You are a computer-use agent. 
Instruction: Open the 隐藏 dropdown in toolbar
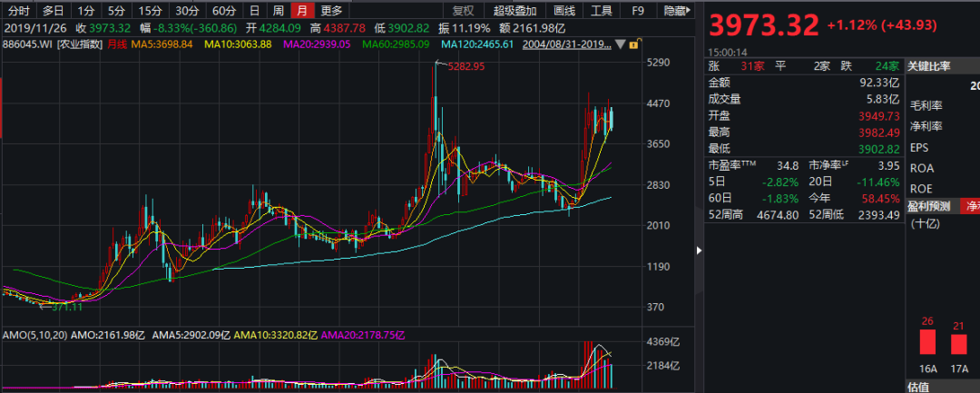pos(674,11)
